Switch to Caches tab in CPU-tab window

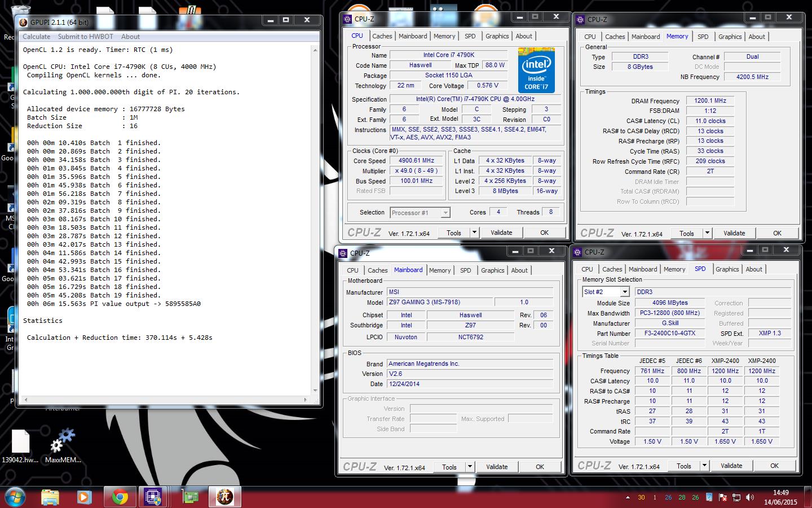tap(382, 36)
